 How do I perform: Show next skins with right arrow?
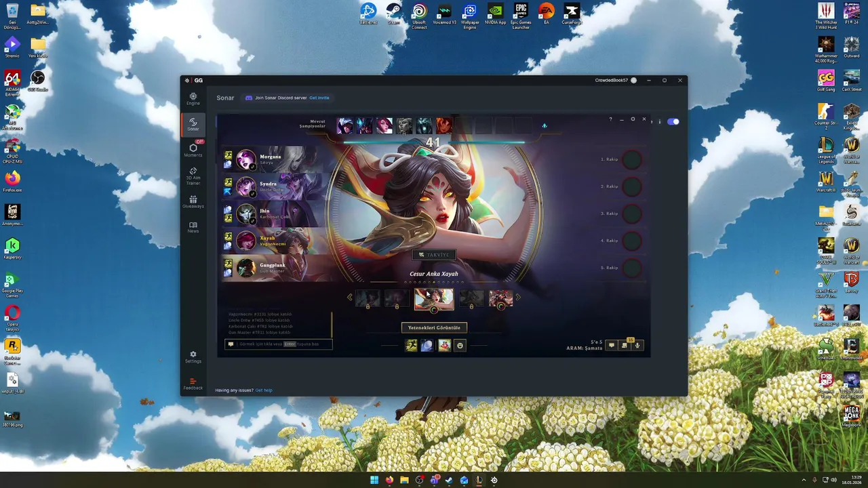(x=518, y=297)
